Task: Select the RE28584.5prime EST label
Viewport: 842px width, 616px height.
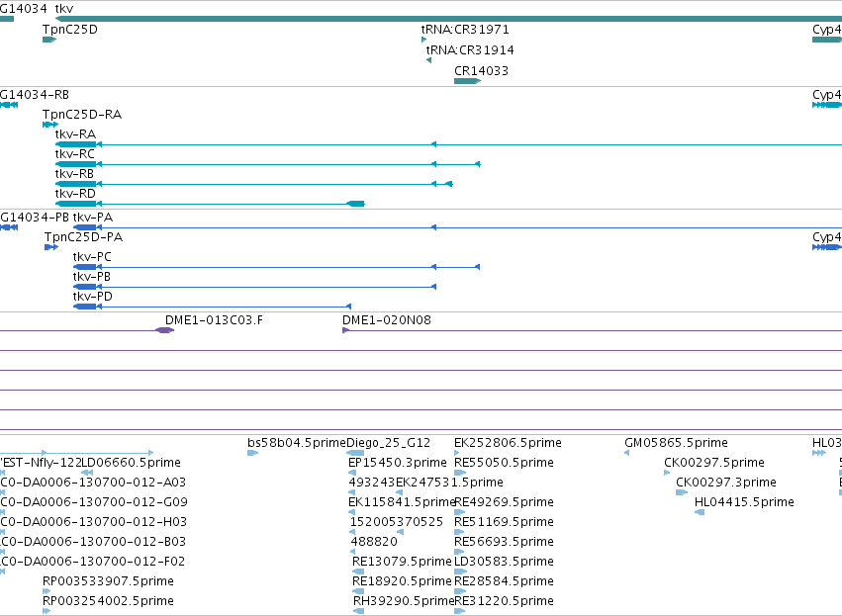Action: point(504,581)
